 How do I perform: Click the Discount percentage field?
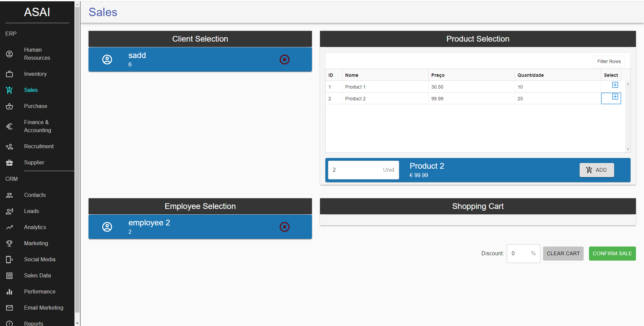[x=520, y=254]
